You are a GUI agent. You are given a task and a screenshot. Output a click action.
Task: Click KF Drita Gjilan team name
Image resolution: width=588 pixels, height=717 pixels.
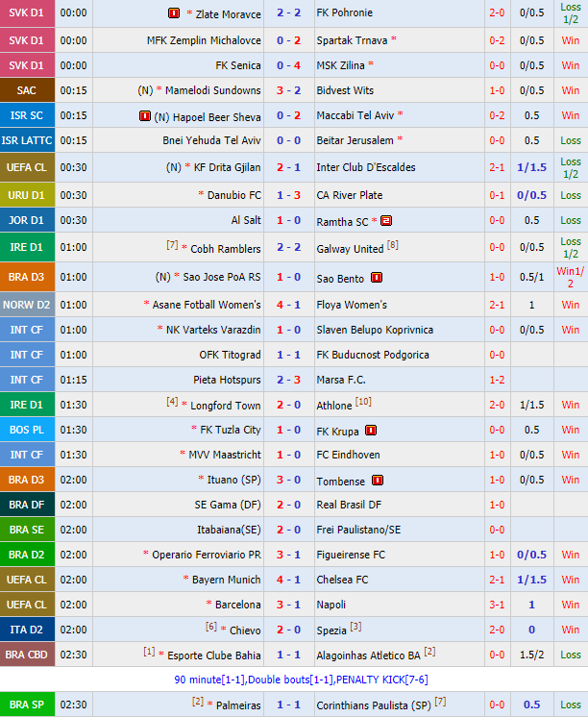pyautogui.click(x=228, y=167)
